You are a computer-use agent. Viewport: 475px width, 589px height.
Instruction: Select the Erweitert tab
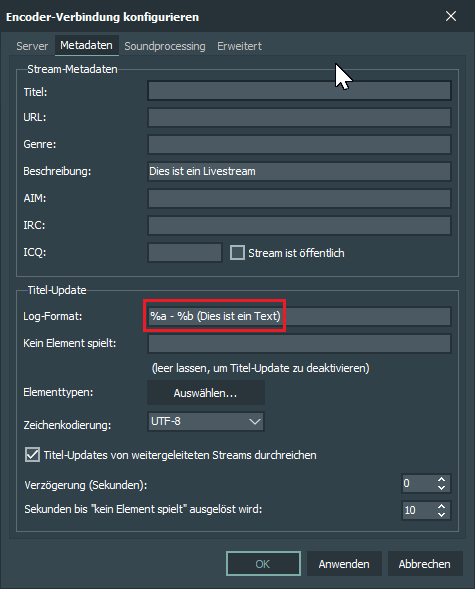pos(239,46)
